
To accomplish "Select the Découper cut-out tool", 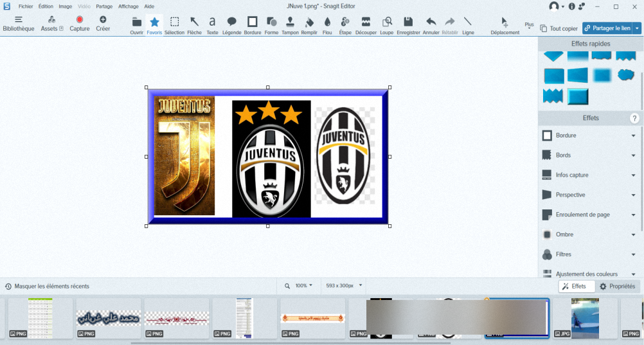I will point(366,26).
